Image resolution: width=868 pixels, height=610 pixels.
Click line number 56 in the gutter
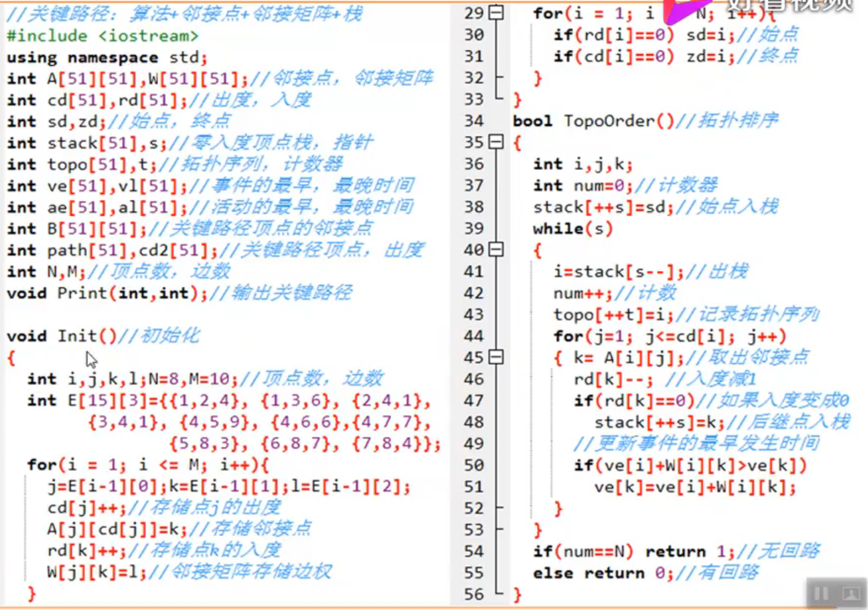[x=474, y=595]
